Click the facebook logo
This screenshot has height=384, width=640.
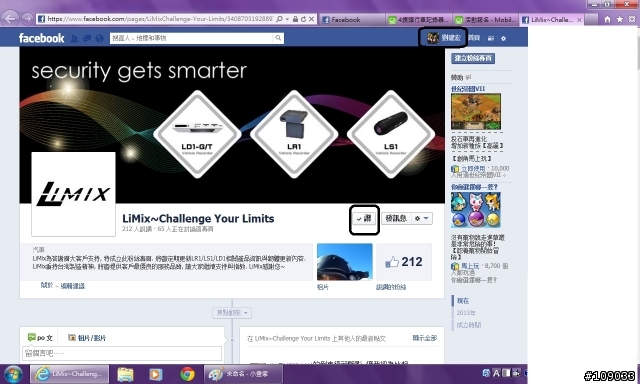[41, 38]
